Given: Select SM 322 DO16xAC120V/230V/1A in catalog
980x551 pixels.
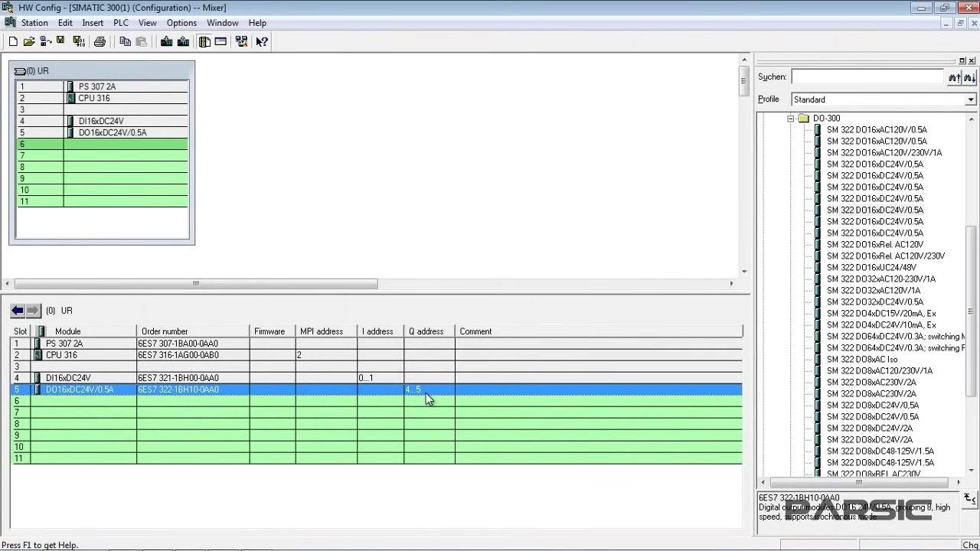Looking at the screenshot, I should click(884, 152).
